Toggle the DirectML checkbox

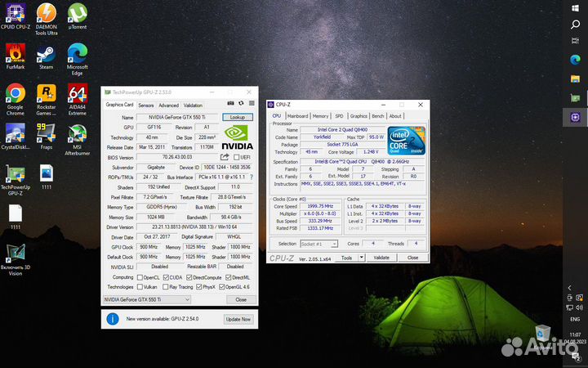click(x=229, y=277)
